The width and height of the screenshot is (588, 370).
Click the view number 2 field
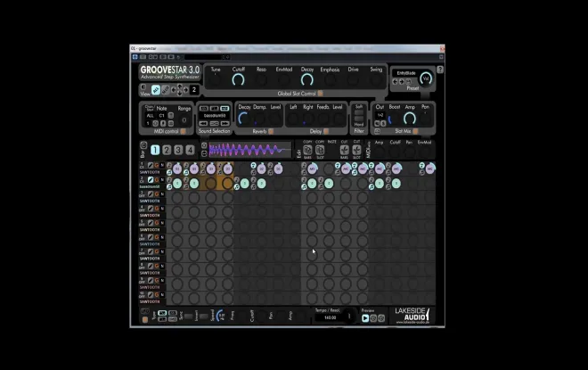[x=194, y=90]
